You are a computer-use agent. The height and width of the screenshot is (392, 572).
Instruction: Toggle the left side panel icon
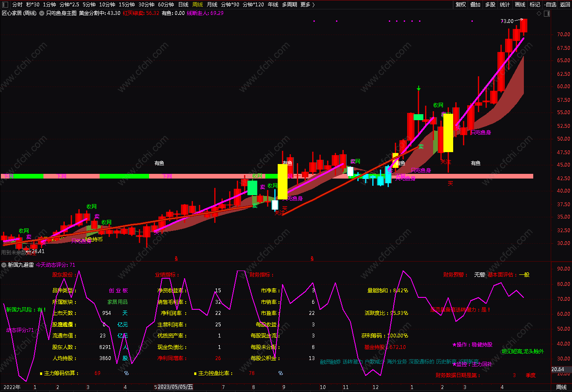(x=4, y=4)
